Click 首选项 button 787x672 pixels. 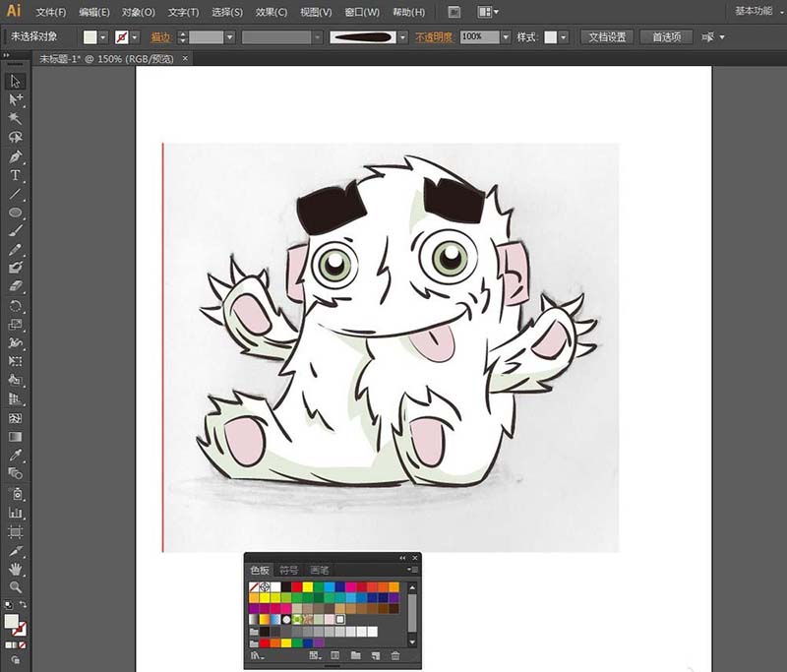tap(667, 37)
